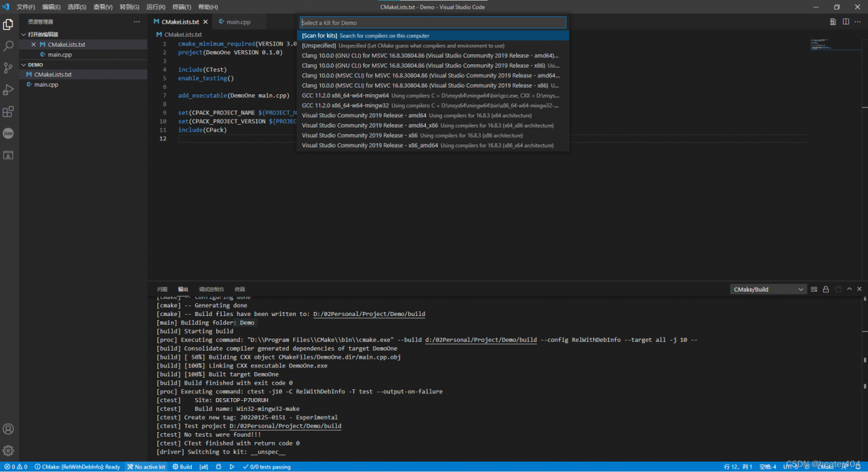Open the Explorer view in activity bar
Viewport: 868px width, 472px height.
pos(8,24)
